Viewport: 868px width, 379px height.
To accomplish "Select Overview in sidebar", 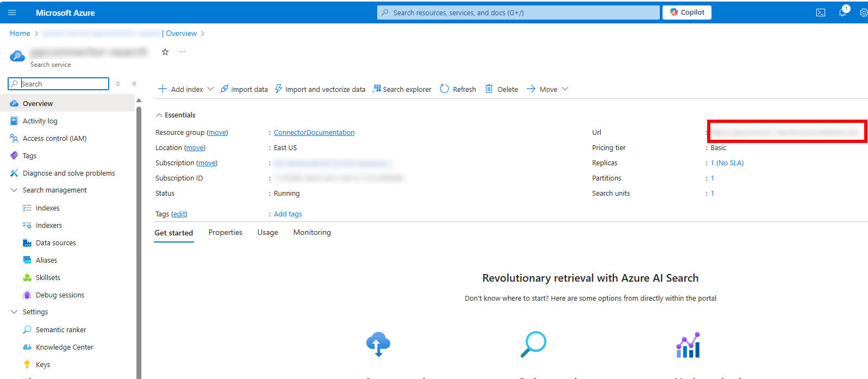I will (x=67, y=103).
